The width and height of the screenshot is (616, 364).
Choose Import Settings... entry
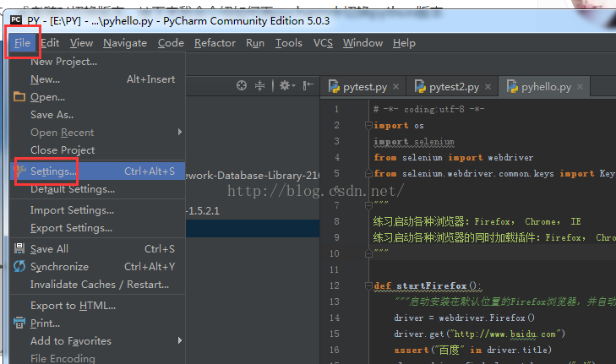97,210
